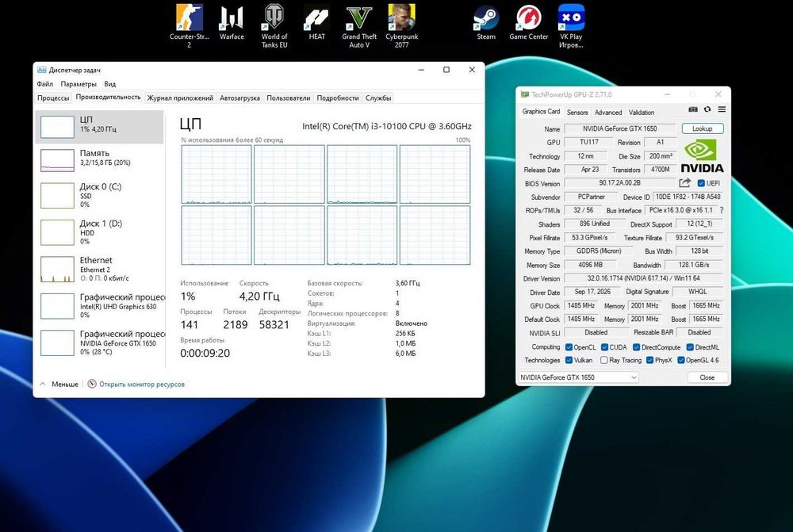The width and height of the screenshot is (793, 532).
Task: Toggle the DirectML checkbox
Action: coord(690,347)
